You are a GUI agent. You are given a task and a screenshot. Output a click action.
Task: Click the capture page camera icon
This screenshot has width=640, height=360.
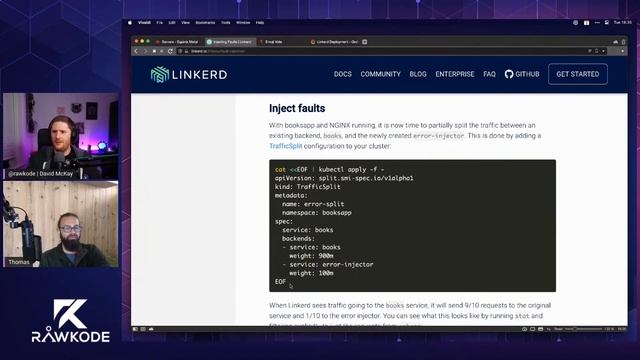pyautogui.click(x=524, y=329)
